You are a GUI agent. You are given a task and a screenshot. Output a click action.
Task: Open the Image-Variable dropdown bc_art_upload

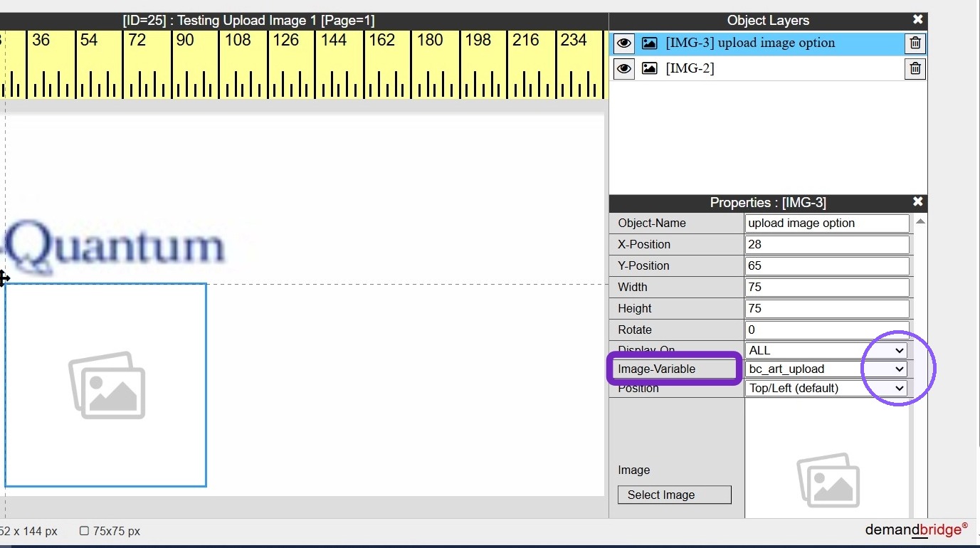pos(827,369)
